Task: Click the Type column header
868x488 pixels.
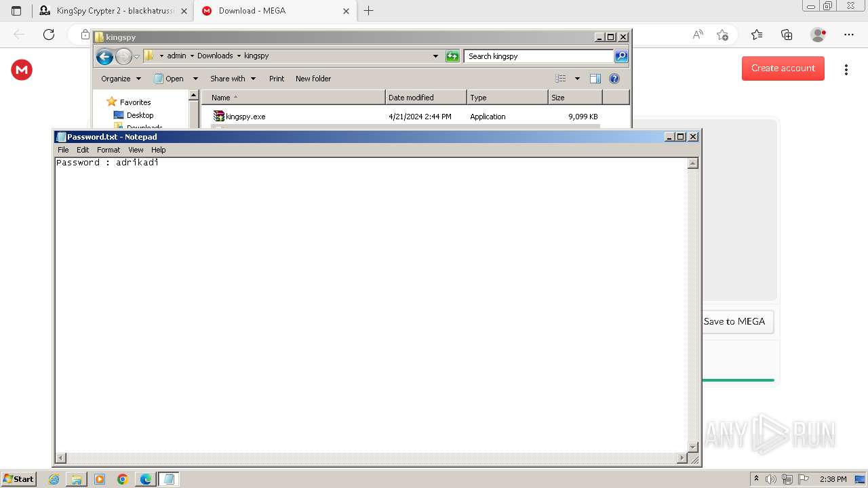Action: (507, 98)
